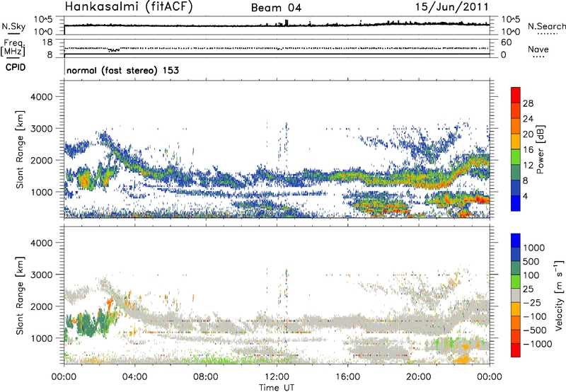Click the '60' Nave axis tick

(506, 42)
